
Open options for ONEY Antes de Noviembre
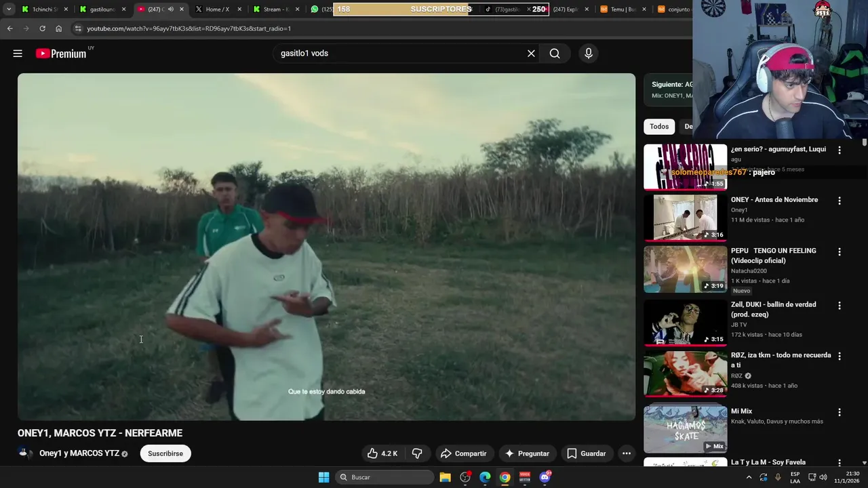(840, 201)
